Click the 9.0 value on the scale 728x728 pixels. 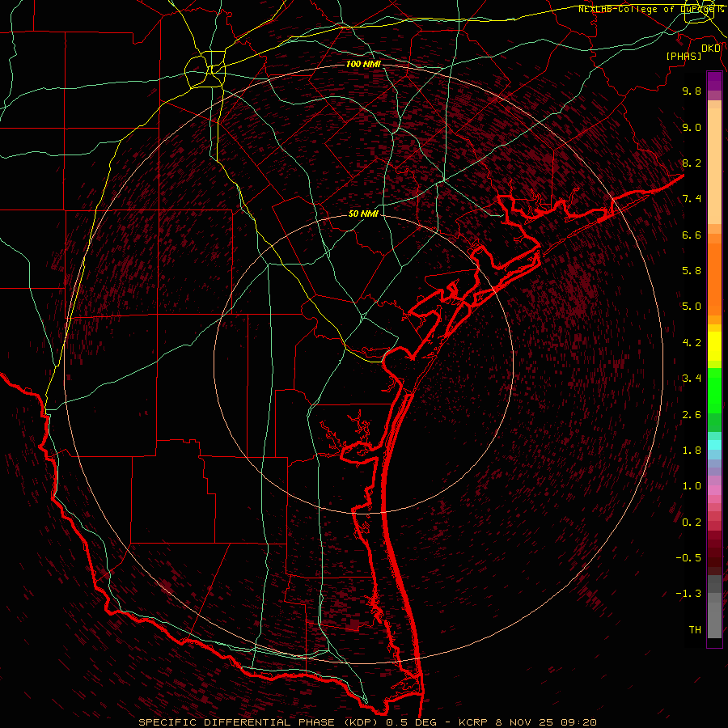(x=692, y=127)
